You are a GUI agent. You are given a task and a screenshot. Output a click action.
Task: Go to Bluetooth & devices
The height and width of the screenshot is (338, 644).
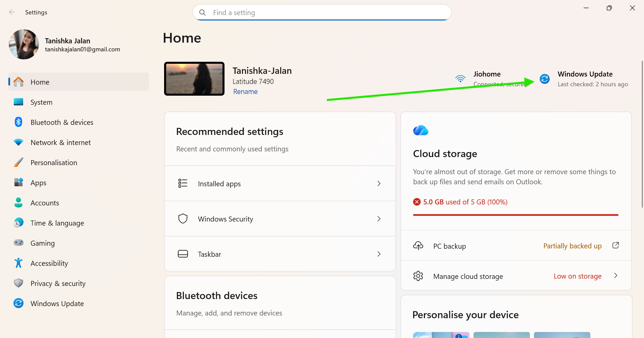tap(79, 122)
